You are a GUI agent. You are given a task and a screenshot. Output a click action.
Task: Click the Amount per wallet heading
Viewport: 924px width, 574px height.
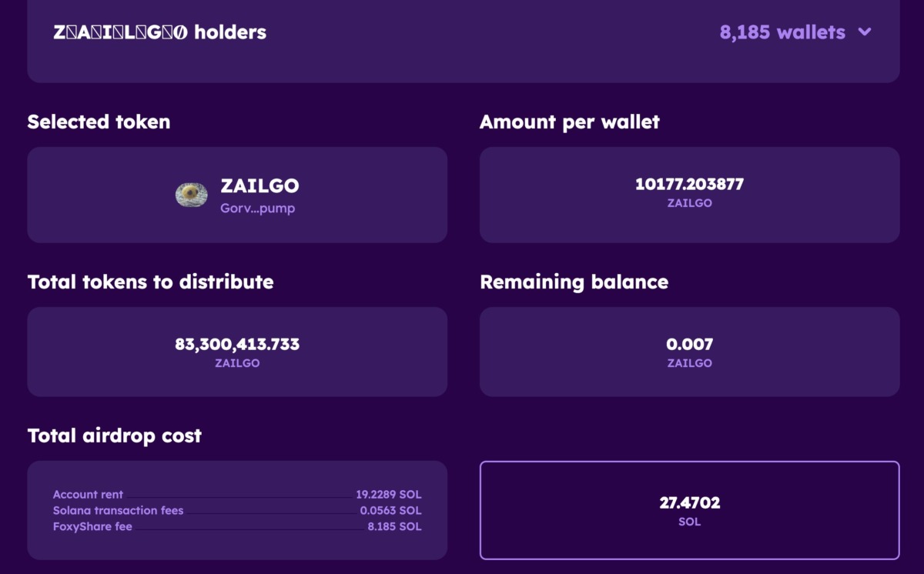(x=570, y=122)
